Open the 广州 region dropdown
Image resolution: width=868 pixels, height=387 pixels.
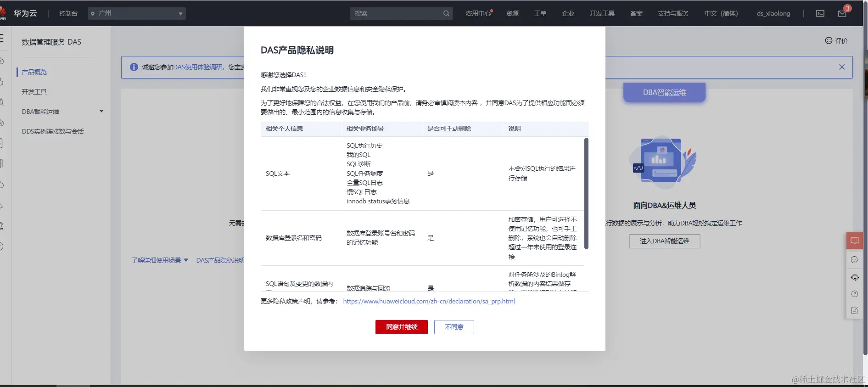click(137, 13)
